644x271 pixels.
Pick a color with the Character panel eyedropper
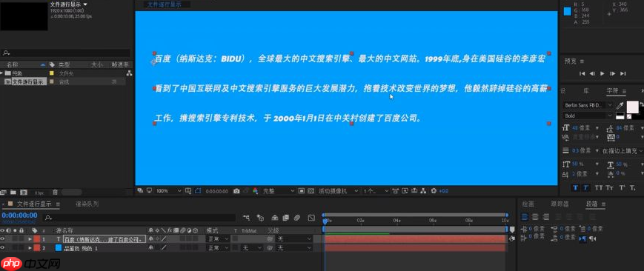[x=620, y=106]
